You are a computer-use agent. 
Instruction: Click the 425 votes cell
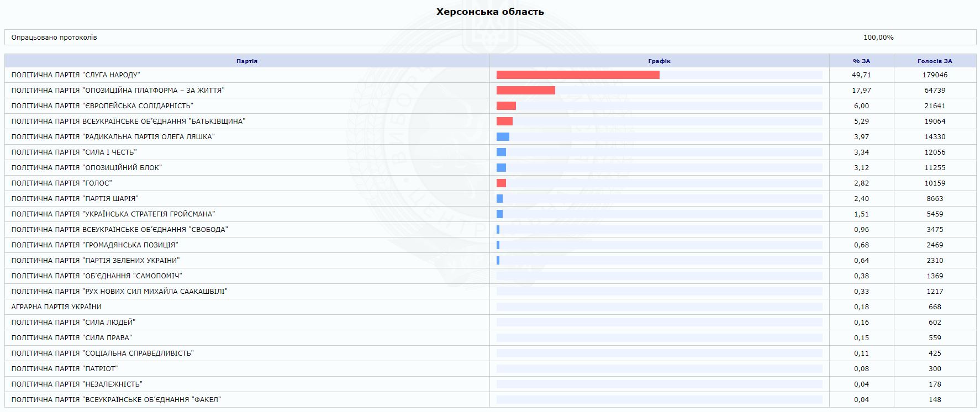(x=935, y=353)
